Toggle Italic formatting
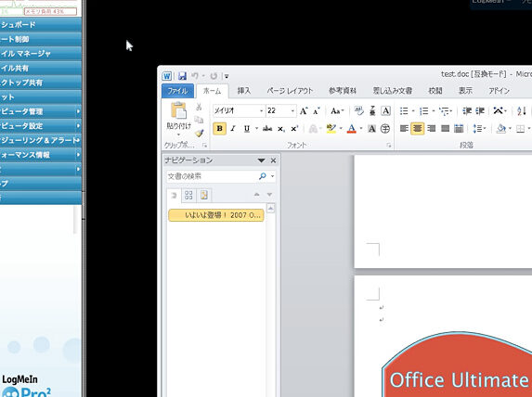The width and height of the screenshot is (532, 397). coord(233,129)
